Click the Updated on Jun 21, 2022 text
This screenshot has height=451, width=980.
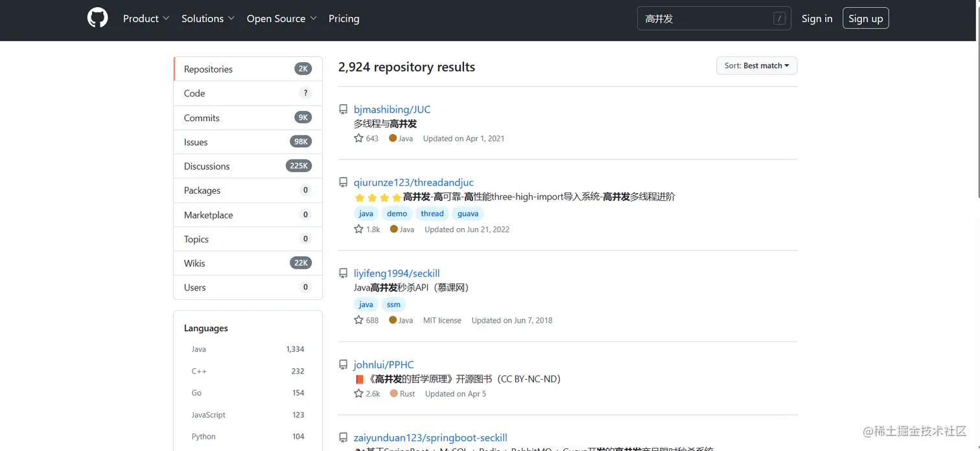click(x=467, y=229)
